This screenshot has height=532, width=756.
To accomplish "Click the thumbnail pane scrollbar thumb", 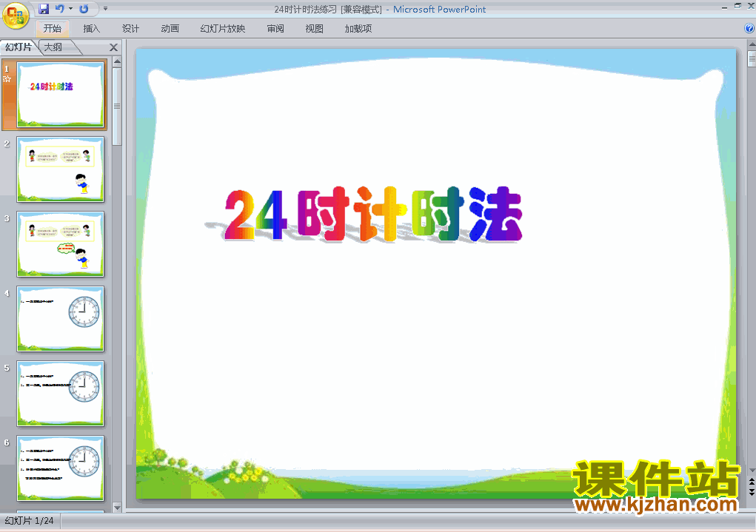I will tap(117, 106).
